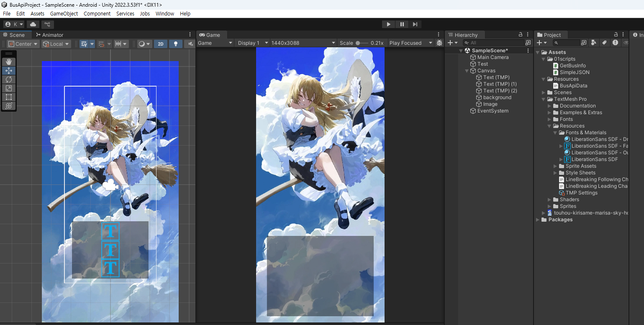The width and height of the screenshot is (644, 325).
Task: Open Unity Cloud services
Action: tap(33, 24)
